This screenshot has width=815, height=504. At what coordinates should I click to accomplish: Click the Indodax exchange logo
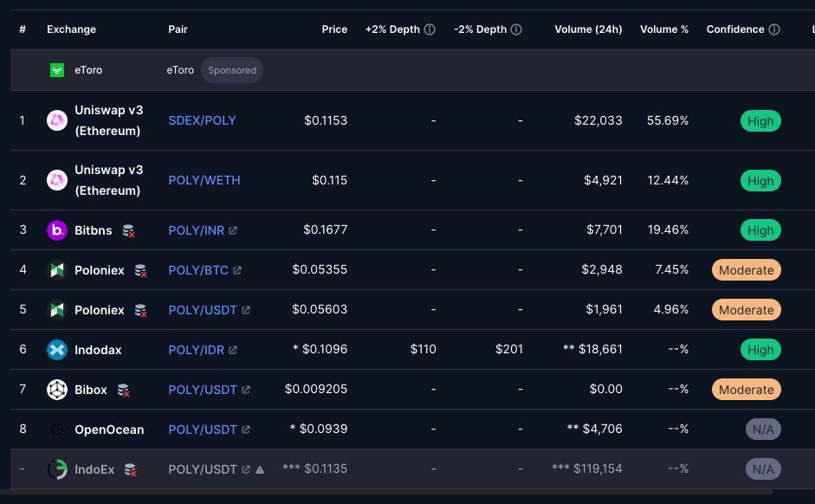click(57, 350)
